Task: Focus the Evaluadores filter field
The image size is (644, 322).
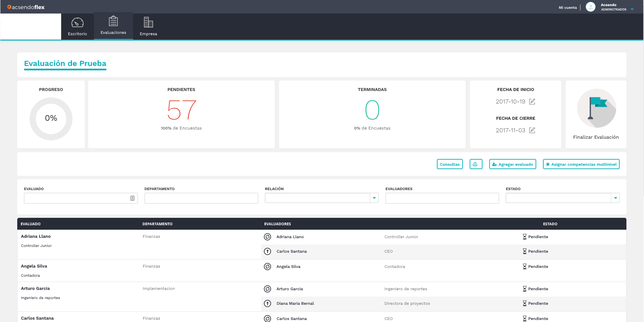Action: (x=442, y=198)
